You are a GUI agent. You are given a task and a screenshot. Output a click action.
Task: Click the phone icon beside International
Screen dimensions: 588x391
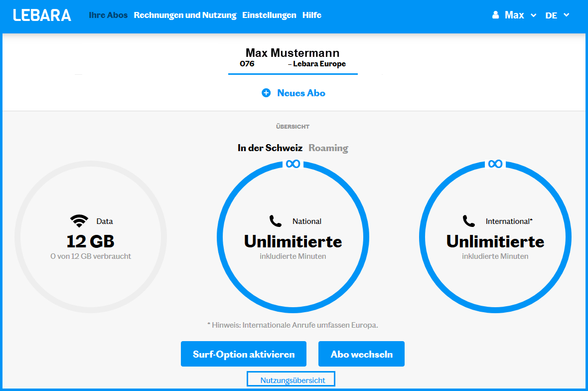click(x=469, y=221)
